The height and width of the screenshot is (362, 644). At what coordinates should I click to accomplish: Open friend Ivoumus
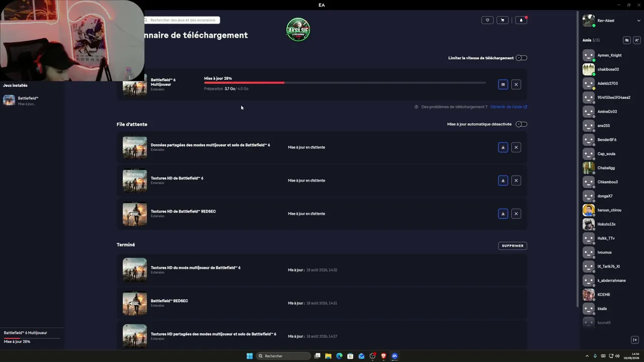pyautogui.click(x=605, y=252)
